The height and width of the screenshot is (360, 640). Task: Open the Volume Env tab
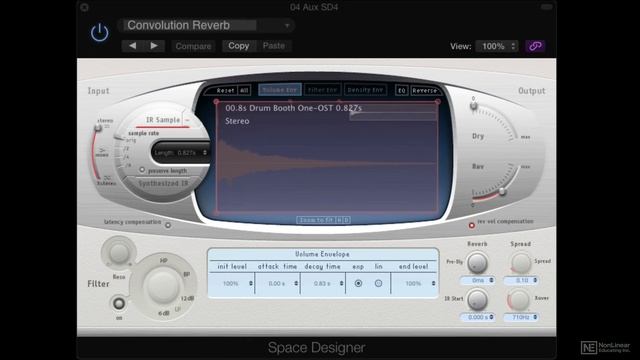tap(280, 90)
